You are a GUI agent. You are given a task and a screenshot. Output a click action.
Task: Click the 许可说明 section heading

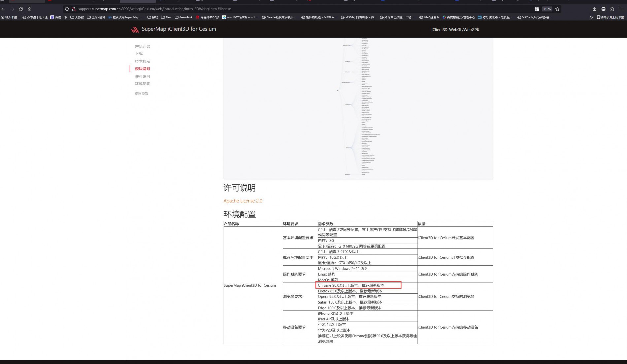pos(240,188)
